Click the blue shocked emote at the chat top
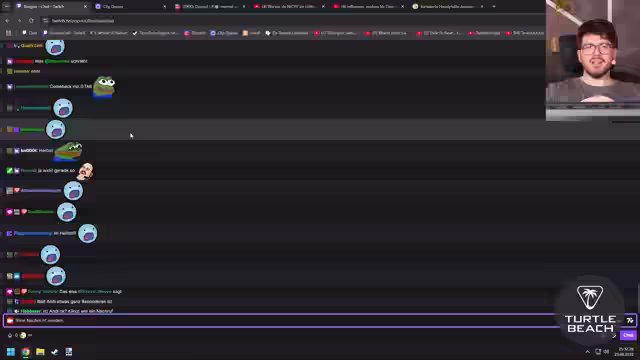Image resolution: width=640 pixels, height=360 pixels. [55, 47]
